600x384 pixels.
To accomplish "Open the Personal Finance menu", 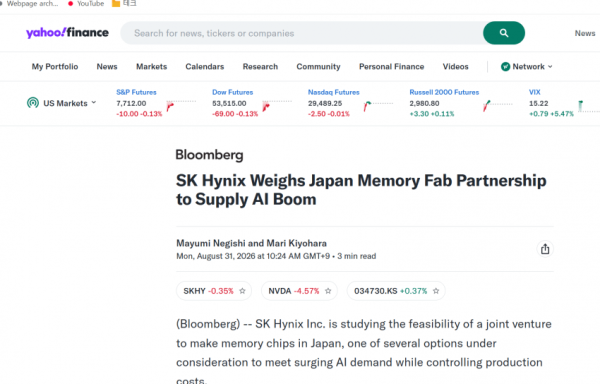I will 391,67.
